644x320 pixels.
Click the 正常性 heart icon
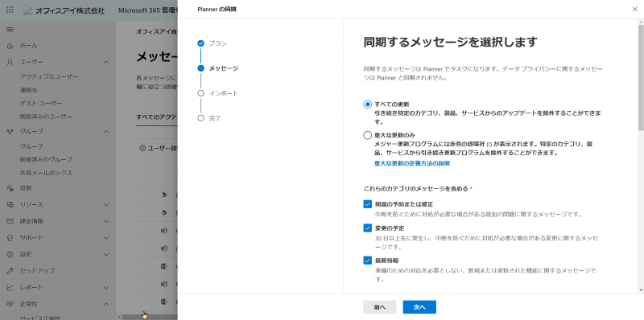tap(10, 304)
